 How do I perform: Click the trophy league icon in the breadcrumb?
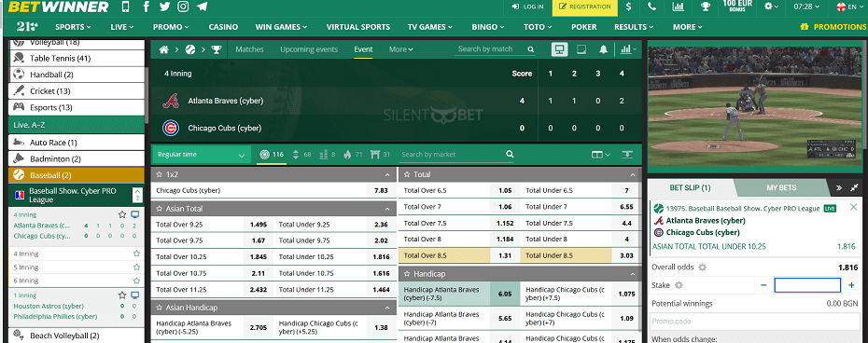217,49
